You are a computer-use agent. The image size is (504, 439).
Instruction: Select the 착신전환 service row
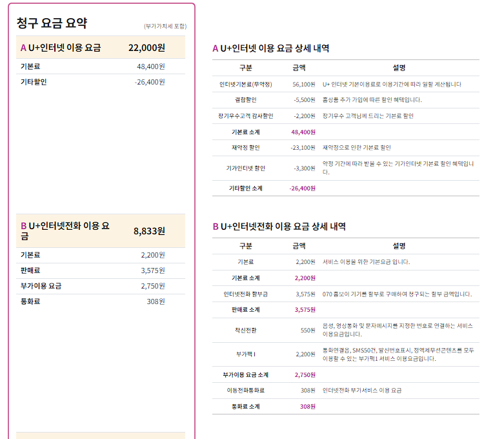[x=345, y=330]
